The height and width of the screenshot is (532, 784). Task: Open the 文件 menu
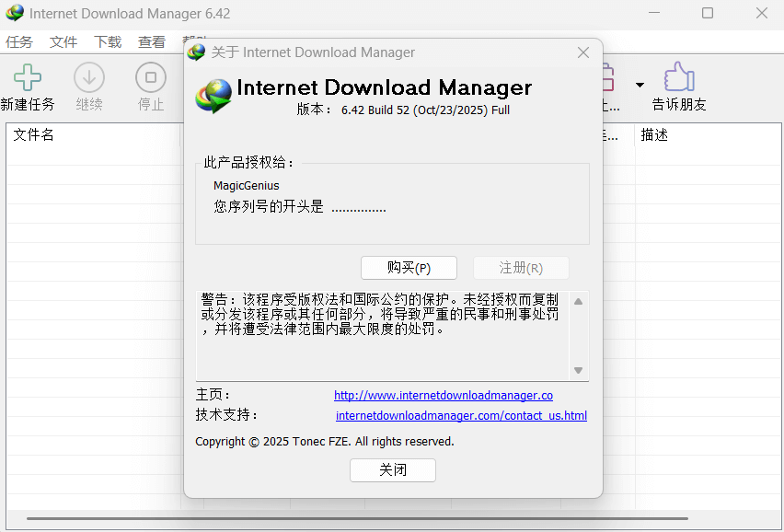coord(63,42)
